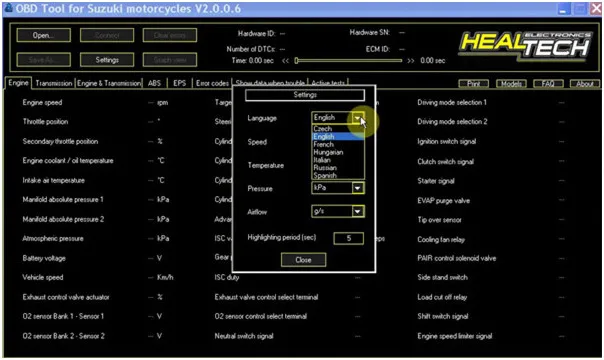Switch to the Engine tab

(x=18, y=83)
